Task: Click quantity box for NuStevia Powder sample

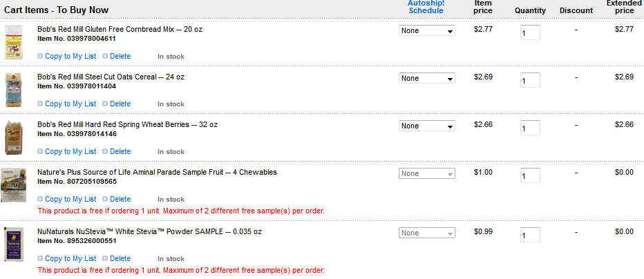Action: click(529, 235)
